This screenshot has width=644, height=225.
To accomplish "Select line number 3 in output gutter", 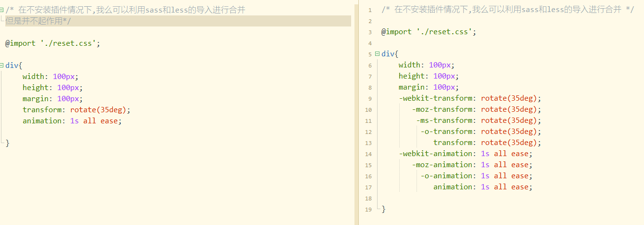I will [370, 32].
